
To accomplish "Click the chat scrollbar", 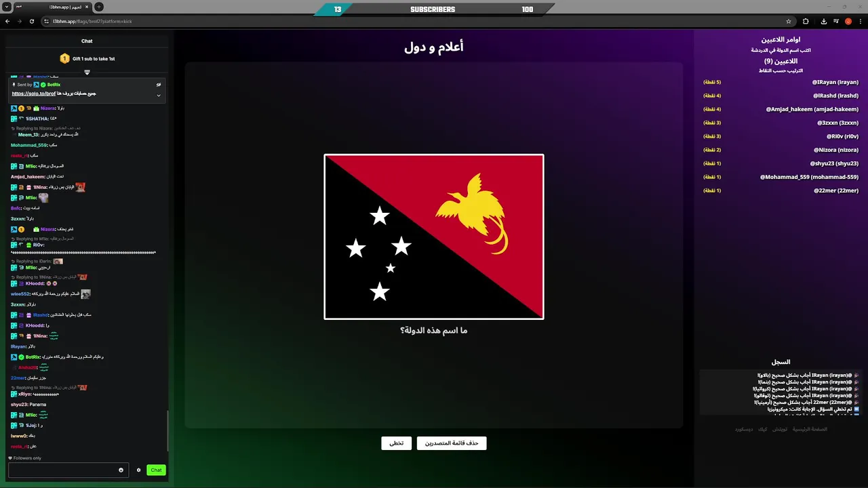I will (167, 431).
